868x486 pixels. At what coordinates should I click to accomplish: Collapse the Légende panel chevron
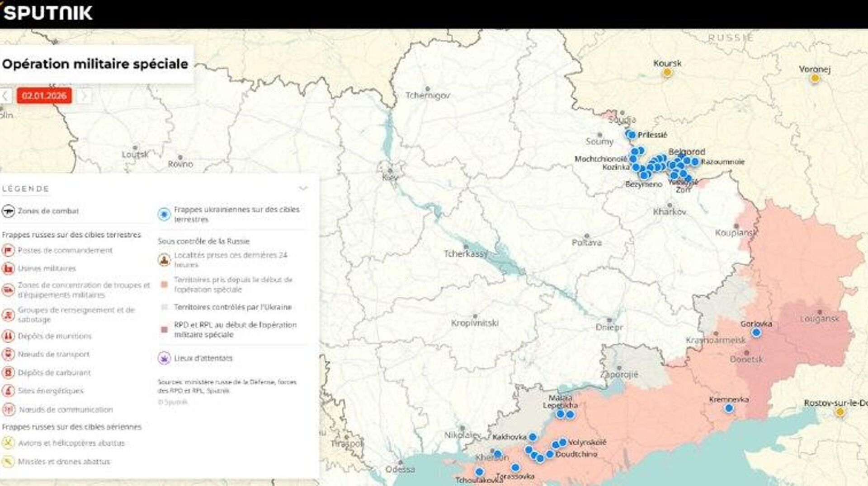click(x=303, y=188)
